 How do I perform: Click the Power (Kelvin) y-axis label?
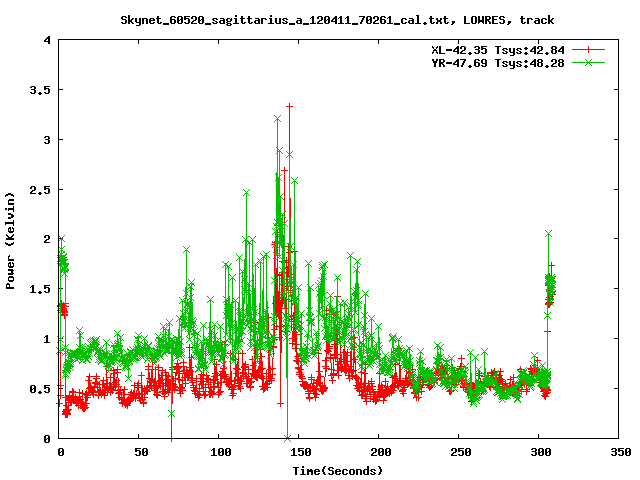10,241
